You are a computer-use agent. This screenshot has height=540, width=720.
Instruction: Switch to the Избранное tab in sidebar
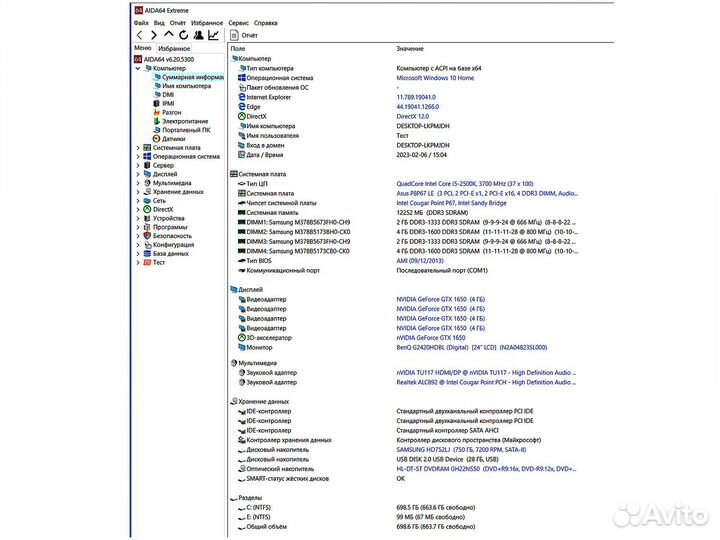point(174,48)
